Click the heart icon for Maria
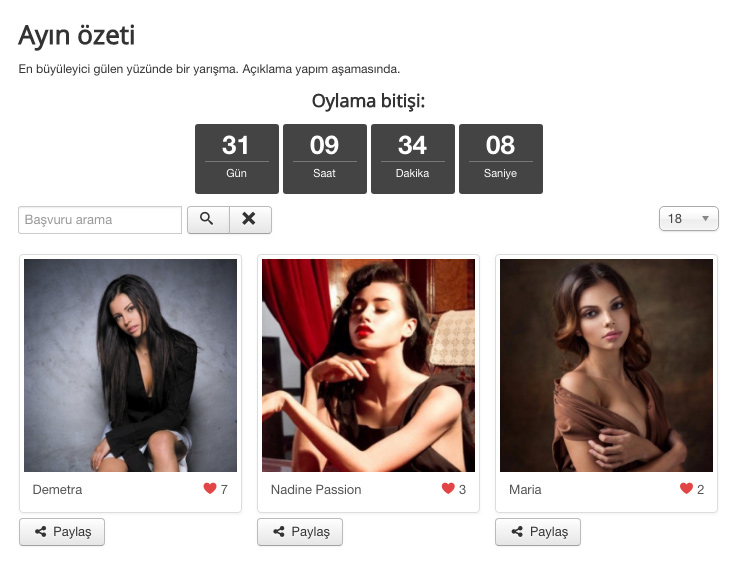The image size is (738, 562). coord(686,489)
